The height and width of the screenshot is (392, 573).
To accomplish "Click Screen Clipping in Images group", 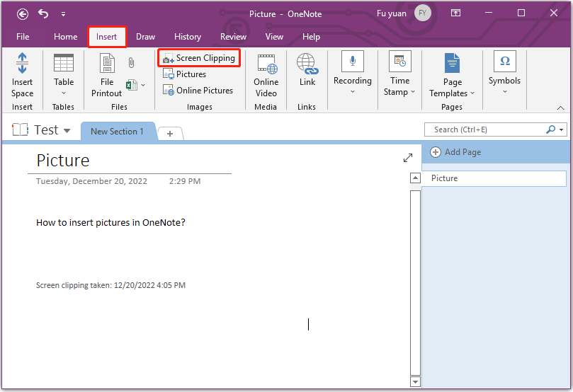I will pos(199,58).
